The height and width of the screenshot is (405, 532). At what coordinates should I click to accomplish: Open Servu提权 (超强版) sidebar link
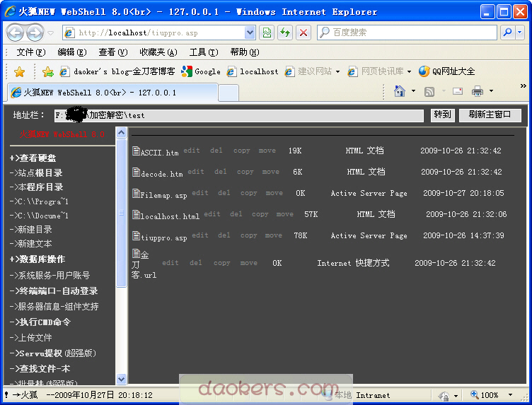click(53, 353)
